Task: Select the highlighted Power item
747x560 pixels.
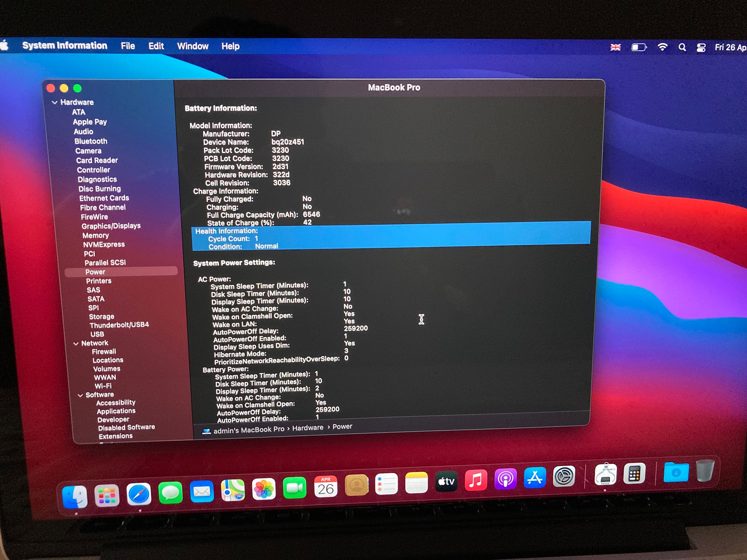Action: [121, 272]
